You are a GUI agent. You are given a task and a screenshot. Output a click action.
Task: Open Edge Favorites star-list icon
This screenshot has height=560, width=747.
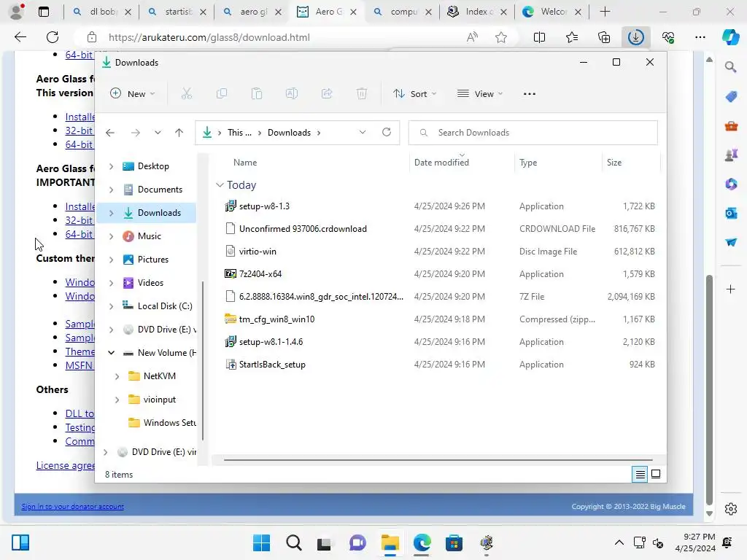pos(572,37)
